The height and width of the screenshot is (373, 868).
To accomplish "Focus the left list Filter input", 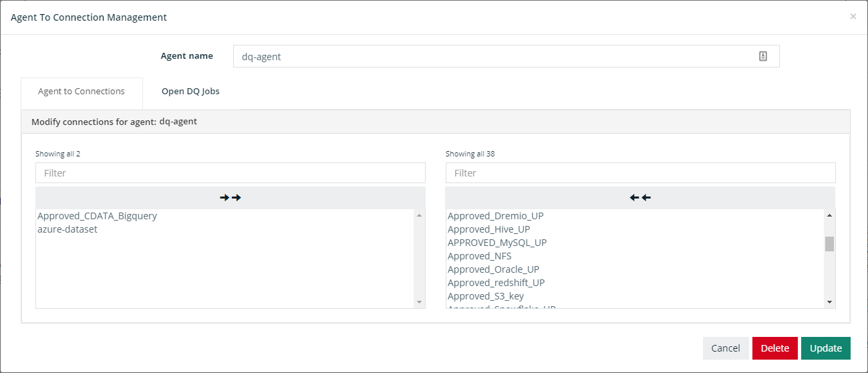I will coord(230,173).
